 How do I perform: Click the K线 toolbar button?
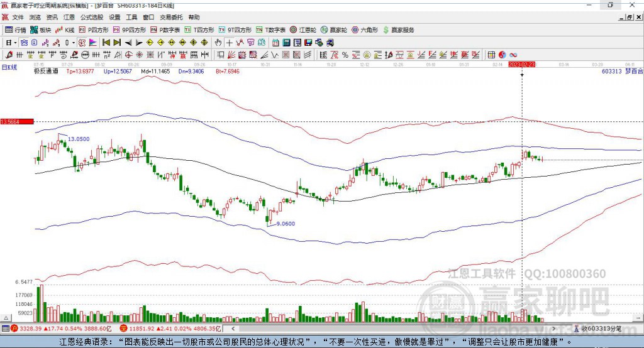coord(65,30)
